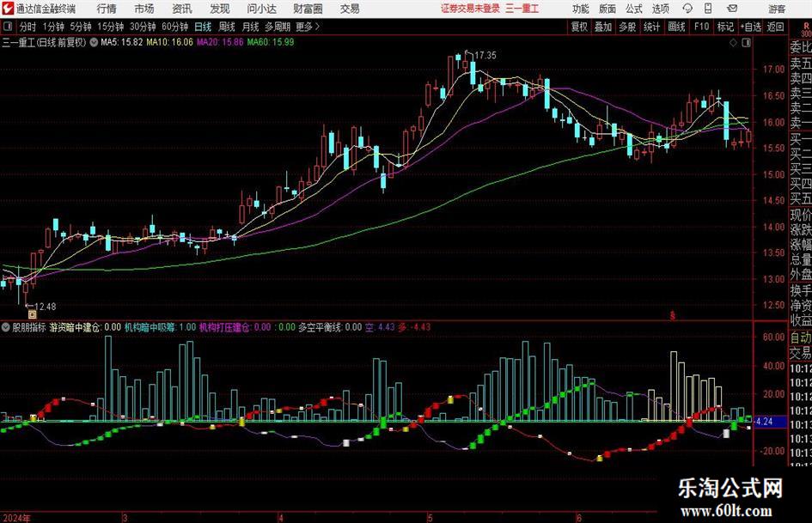This screenshot has width=812, height=523.
Task: Switch to 1分钟 period tab
Action: [x=52, y=27]
